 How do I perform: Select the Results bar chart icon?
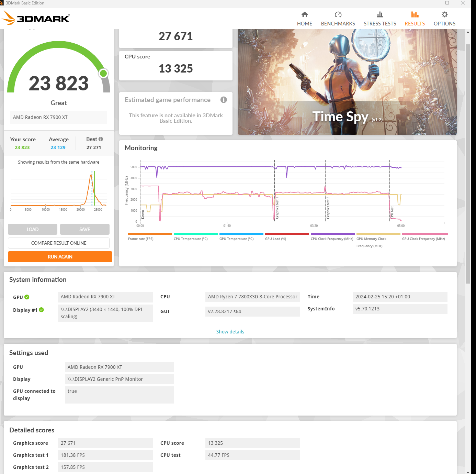pyautogui.click(x=415, y=14)
